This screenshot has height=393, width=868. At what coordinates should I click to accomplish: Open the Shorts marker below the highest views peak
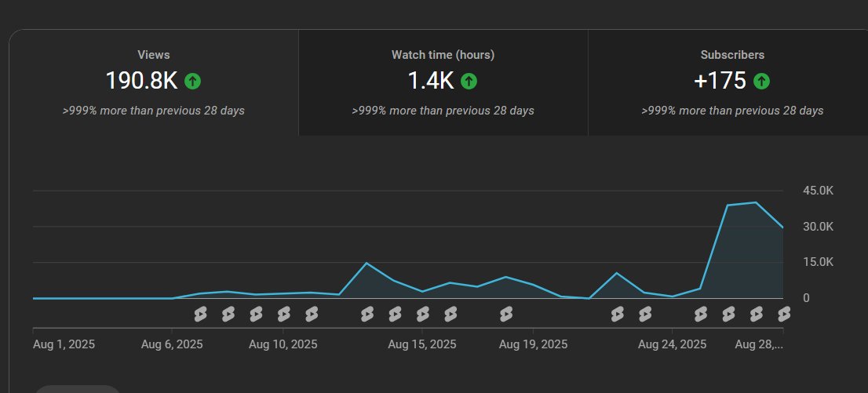(757, 315)
